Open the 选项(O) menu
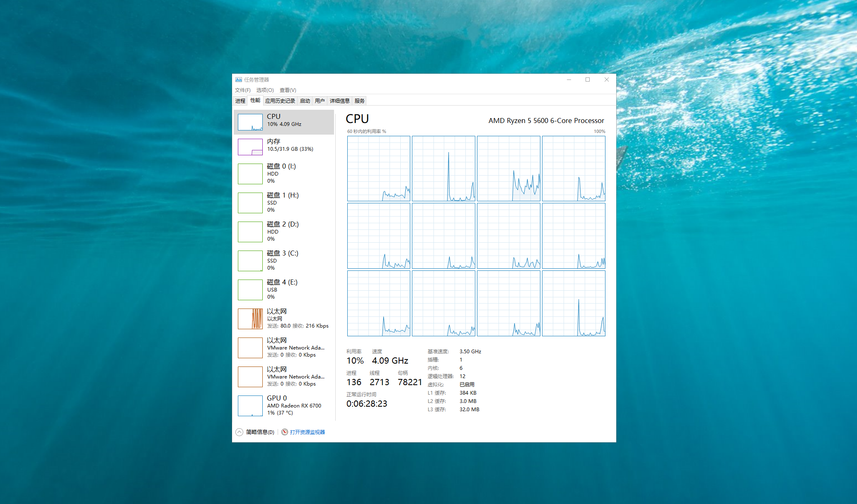Viewport: 857px width, 504px height. point(265,90)
